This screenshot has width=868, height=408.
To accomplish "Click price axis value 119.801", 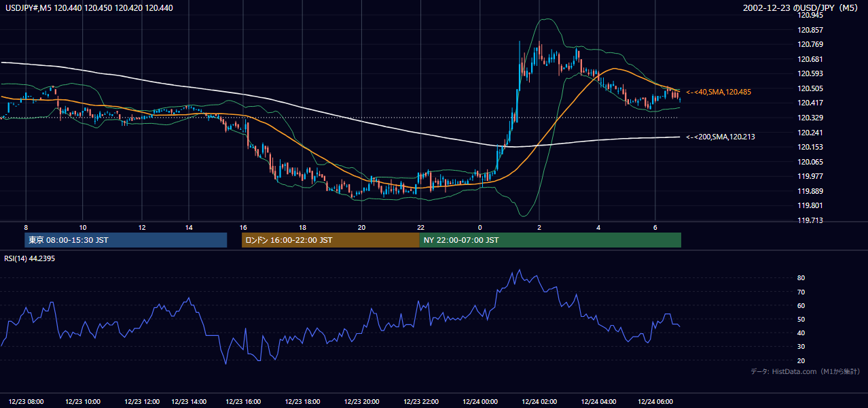I will [811, 205].
